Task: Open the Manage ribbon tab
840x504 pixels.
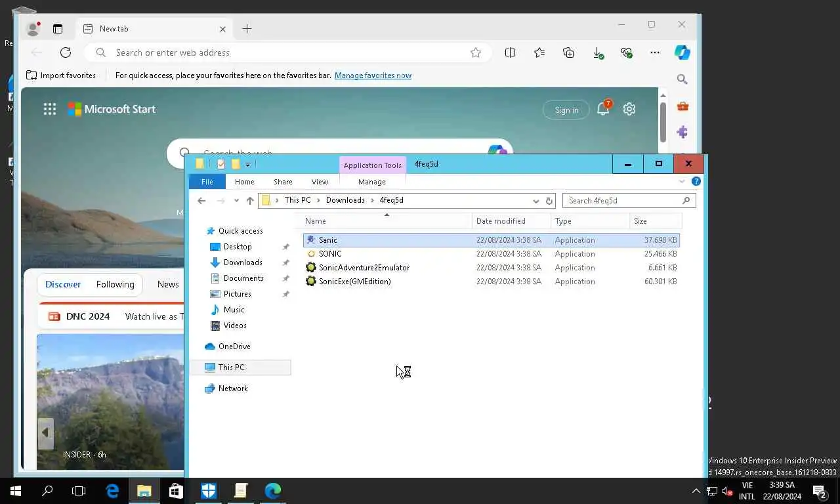Action: [372, 182]
